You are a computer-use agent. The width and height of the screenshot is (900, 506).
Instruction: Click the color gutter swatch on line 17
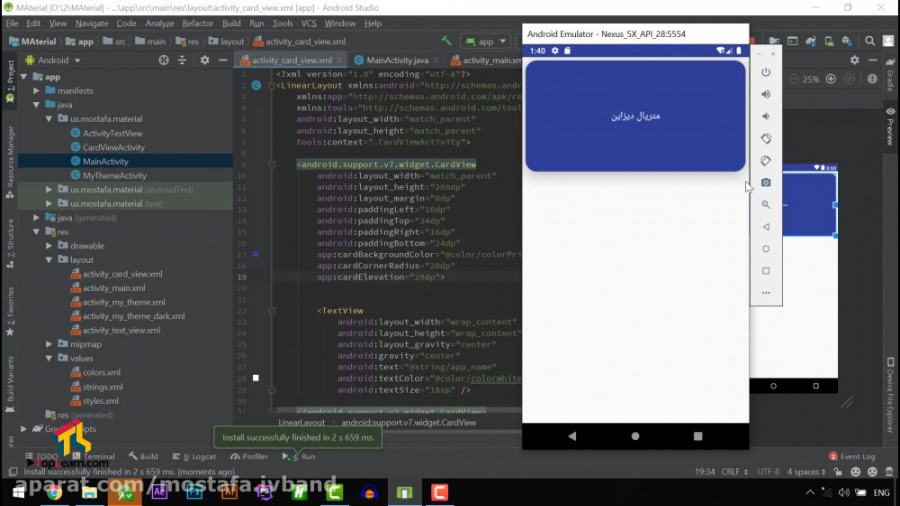click(256, 255)
